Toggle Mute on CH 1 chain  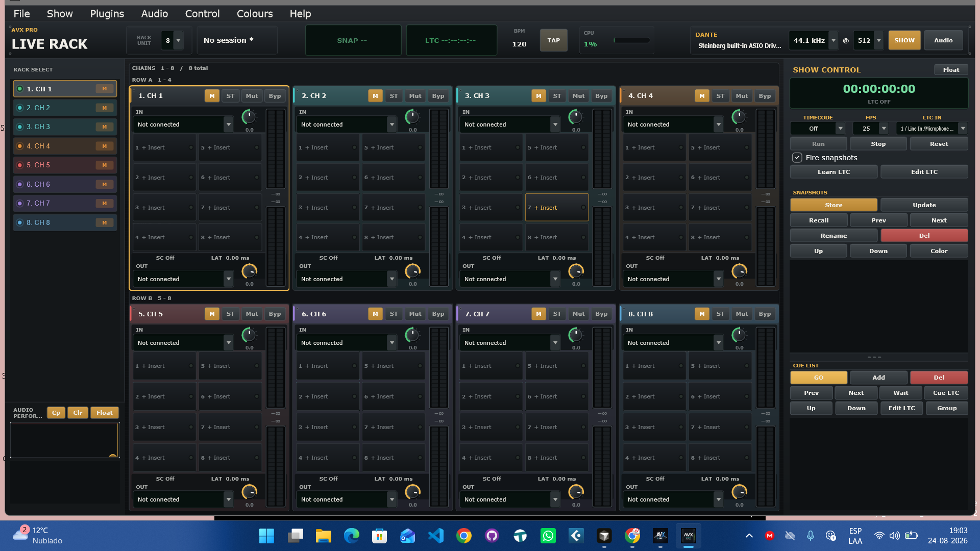[252, 96]
